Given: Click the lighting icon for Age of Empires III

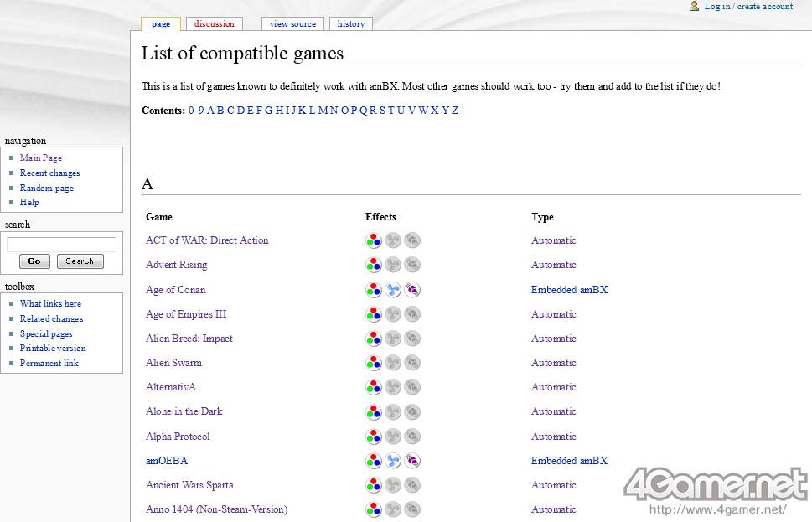Looking at the screenshot, I should coord(374,314).
